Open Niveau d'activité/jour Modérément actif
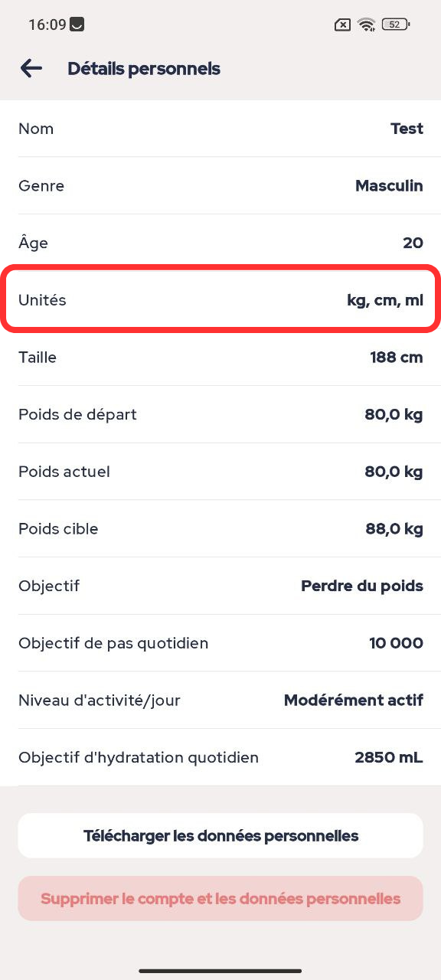441x980 pixels. pyautogui.click(x=220, y=701)
